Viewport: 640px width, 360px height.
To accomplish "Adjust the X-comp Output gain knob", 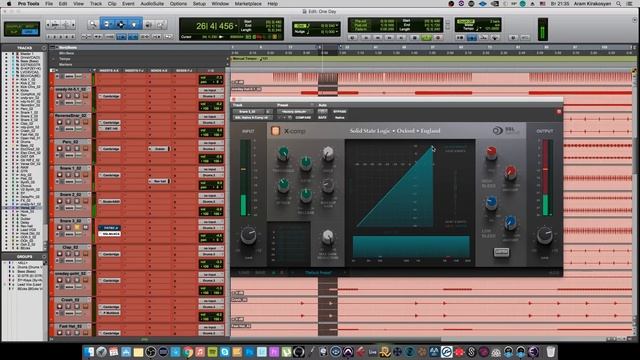I will 544,236.
